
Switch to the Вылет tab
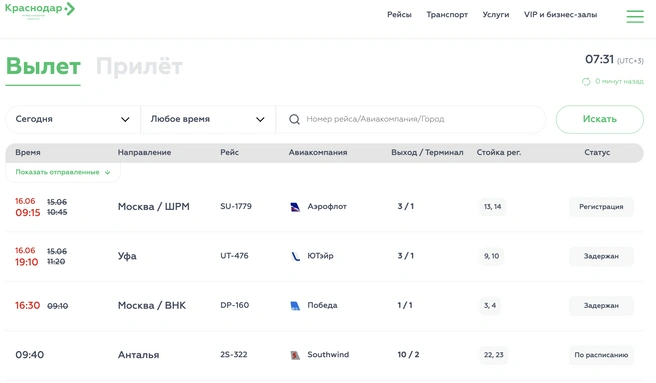pos(43,67)
